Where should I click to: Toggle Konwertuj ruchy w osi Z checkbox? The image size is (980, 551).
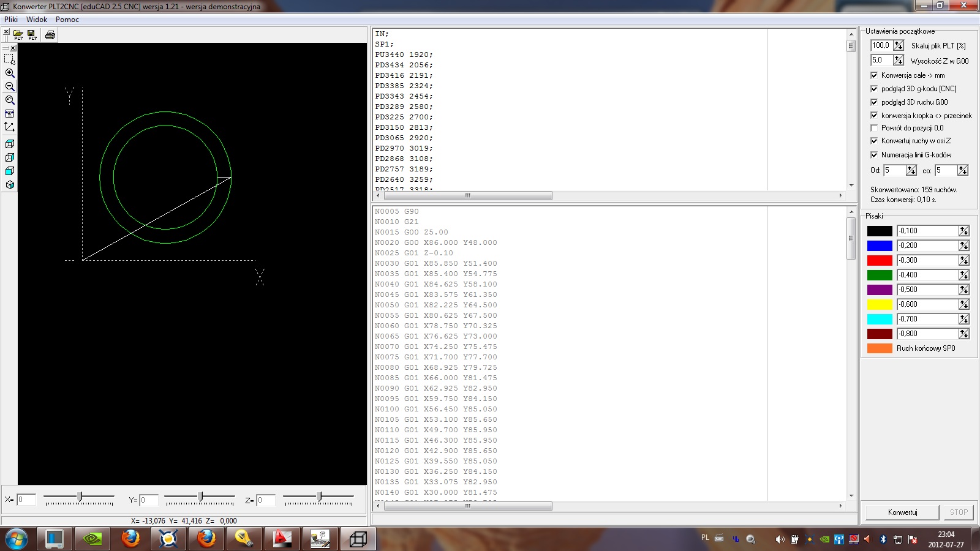coord(874,141)
